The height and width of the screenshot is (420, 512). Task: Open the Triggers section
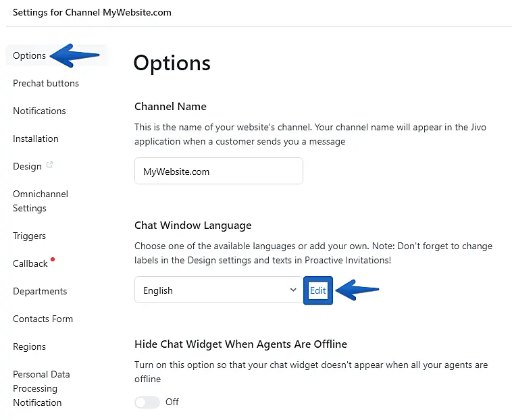pyautogui.click(x=29, y=236)
